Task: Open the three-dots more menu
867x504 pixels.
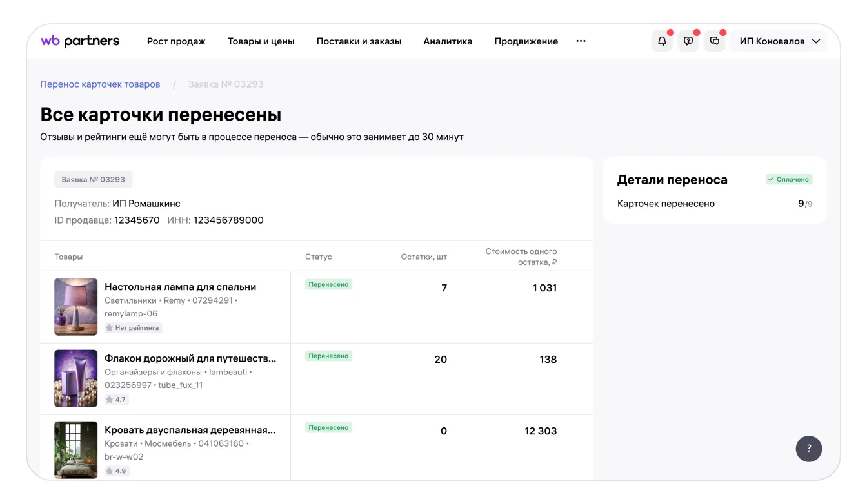Action: 581,41
